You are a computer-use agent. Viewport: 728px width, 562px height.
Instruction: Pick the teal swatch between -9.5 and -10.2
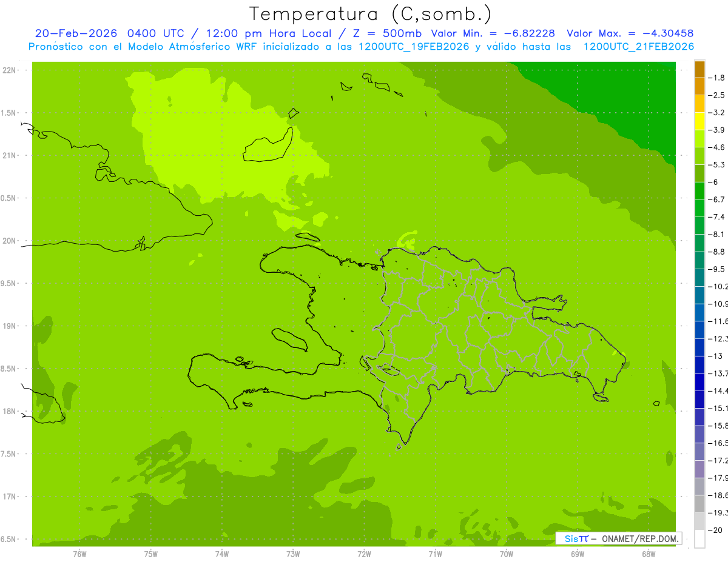[x=699, y=278]
